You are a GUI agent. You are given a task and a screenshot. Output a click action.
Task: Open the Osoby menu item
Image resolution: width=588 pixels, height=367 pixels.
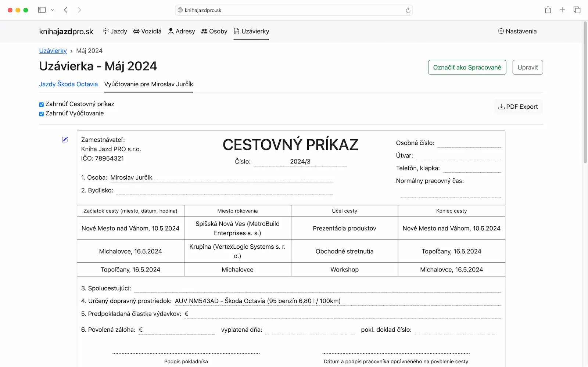tap(214, 31)
